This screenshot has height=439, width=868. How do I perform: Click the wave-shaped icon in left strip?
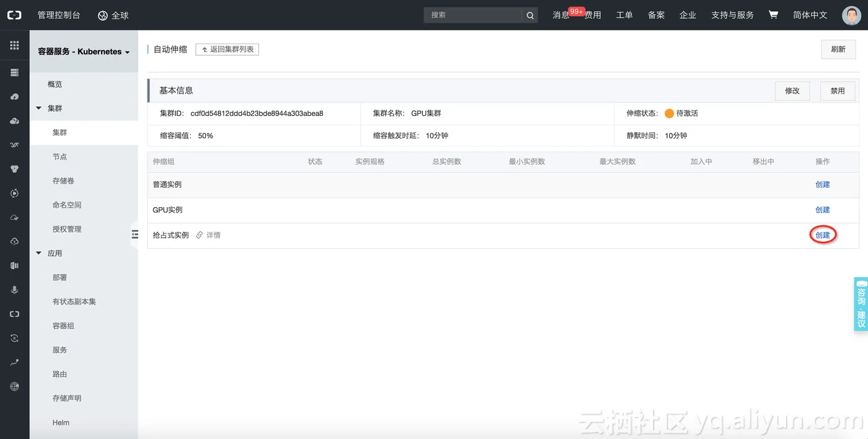[x=14, y=144]
